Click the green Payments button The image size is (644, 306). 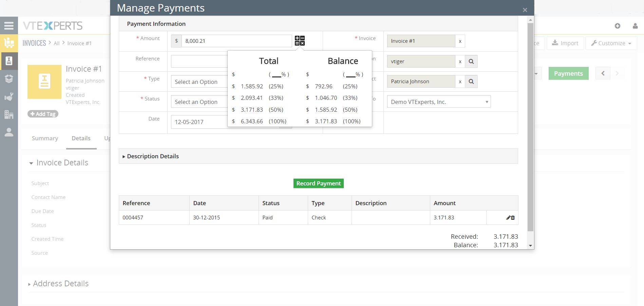(569, 73)
